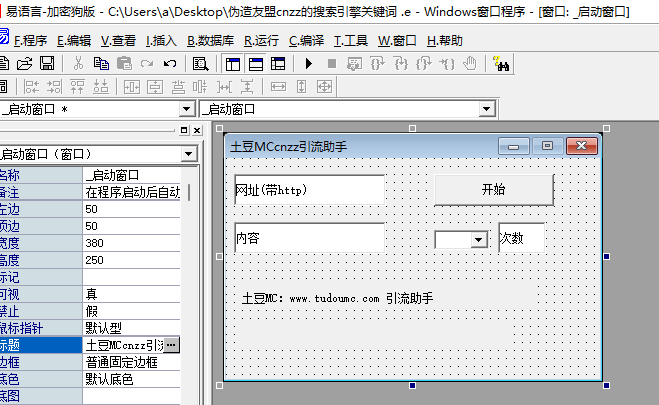Click the redo arrow icon
The width and height of the screenshot is (659, 405).
tap(147, 64)
